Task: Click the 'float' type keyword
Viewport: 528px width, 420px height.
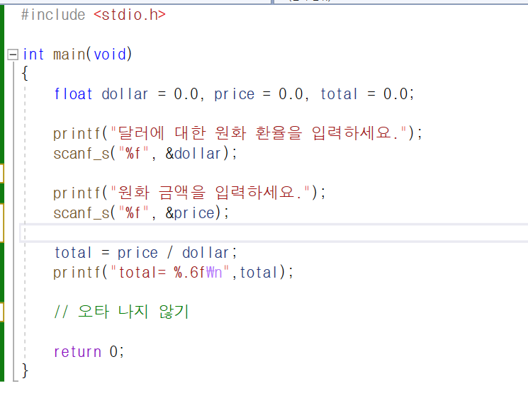Action: click(x=73, y=94)
